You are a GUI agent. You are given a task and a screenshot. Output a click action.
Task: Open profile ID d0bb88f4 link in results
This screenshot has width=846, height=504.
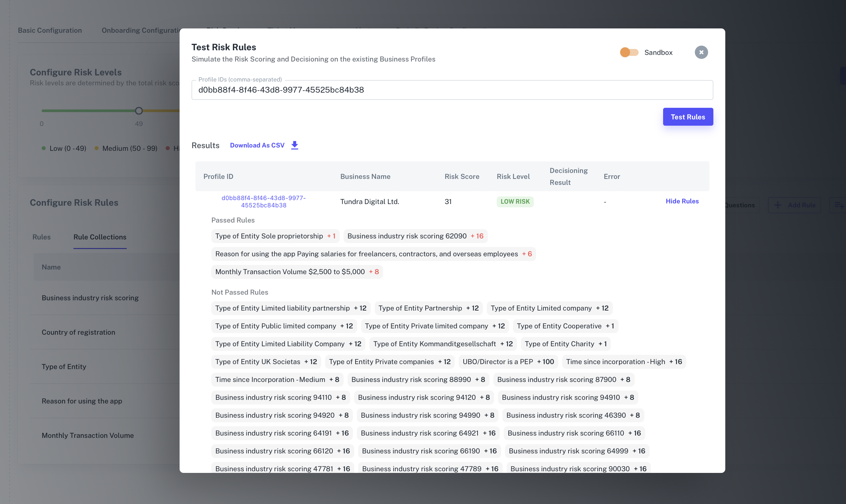tap(264, 202)
